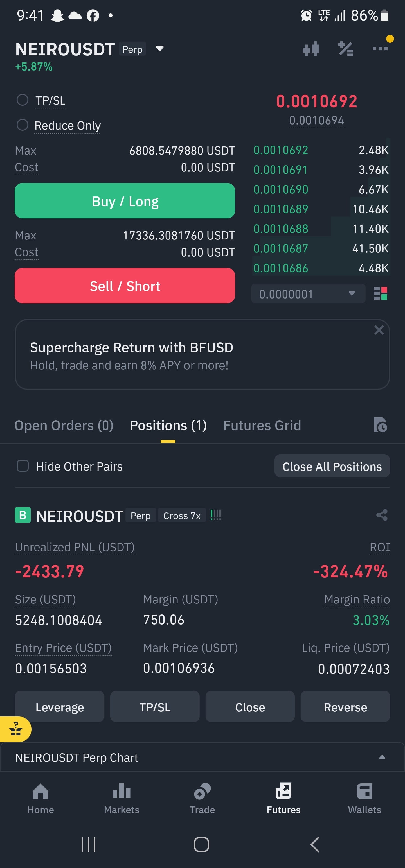Viewport: 405px width, 868px height.
Task: Enable the TP/SL radio option
Action: point(22,100)
